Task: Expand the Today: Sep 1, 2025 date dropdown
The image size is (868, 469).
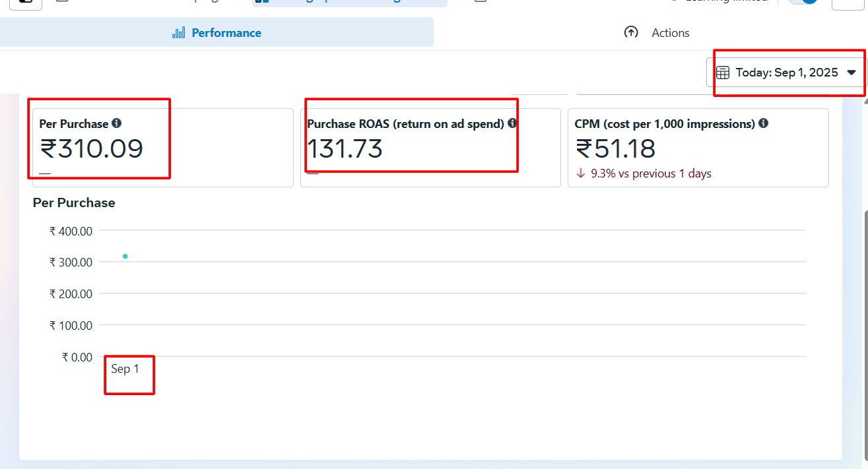Action: (x=786, y=73)
